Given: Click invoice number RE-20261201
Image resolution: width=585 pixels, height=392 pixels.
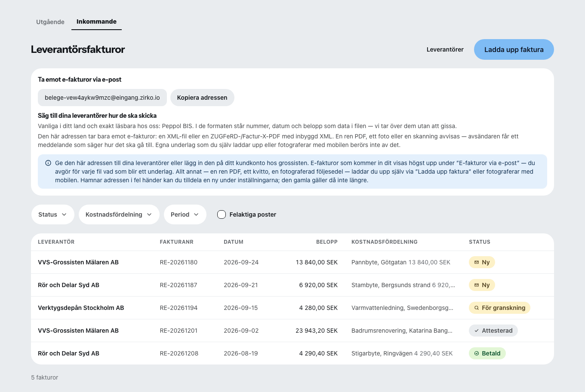Looking at the screenshot, I should pyautogui.click(x=179, y=331).
